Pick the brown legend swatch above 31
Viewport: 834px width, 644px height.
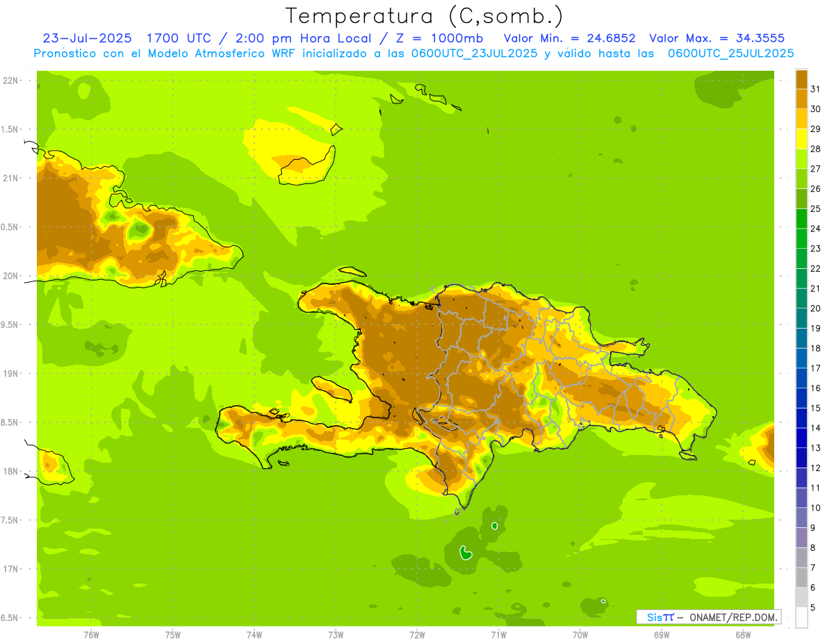pos(801,79)
